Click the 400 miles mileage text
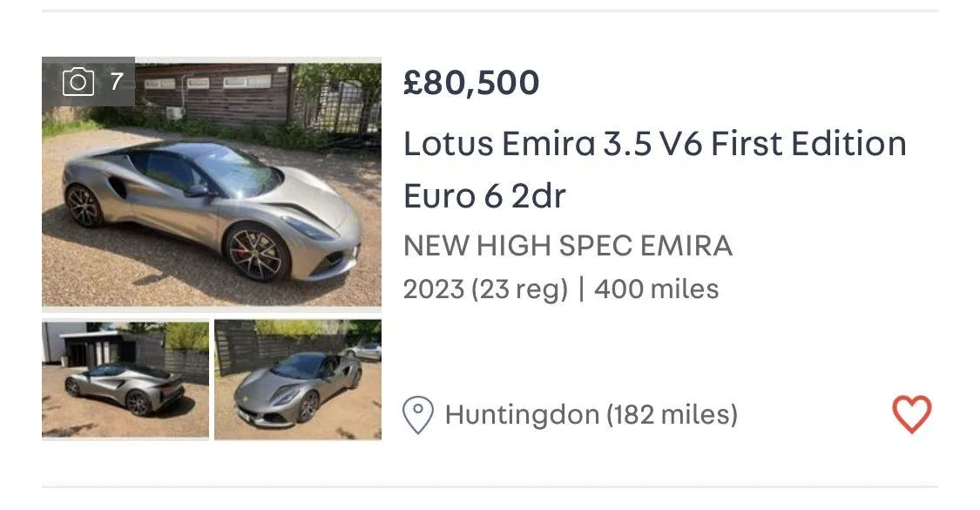The image size is (980, 510). point(656,289)
